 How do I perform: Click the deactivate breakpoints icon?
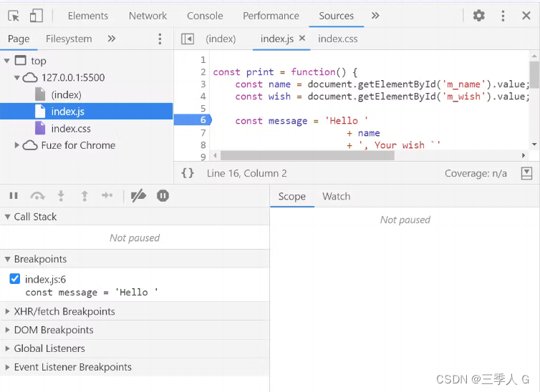(x=139, y=196)
